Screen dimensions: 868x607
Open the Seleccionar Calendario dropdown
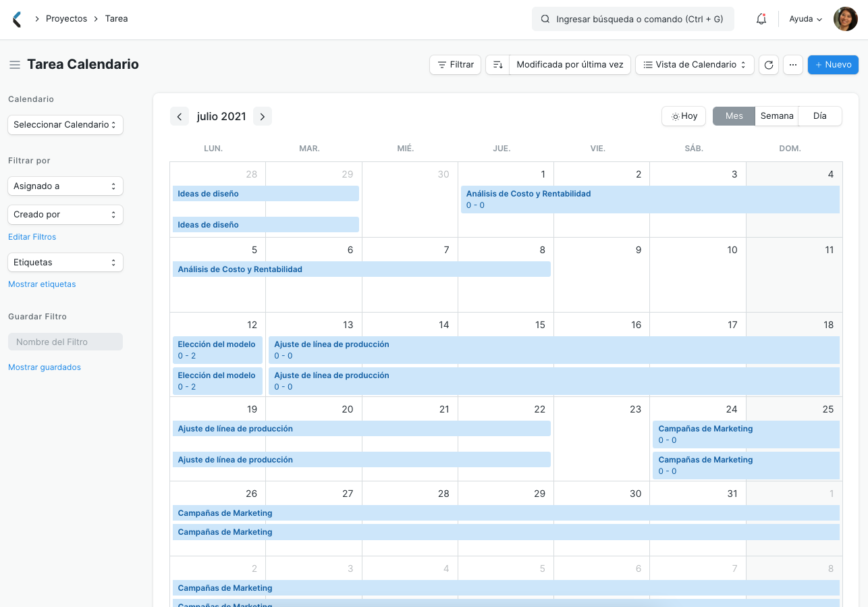point(65,125)
